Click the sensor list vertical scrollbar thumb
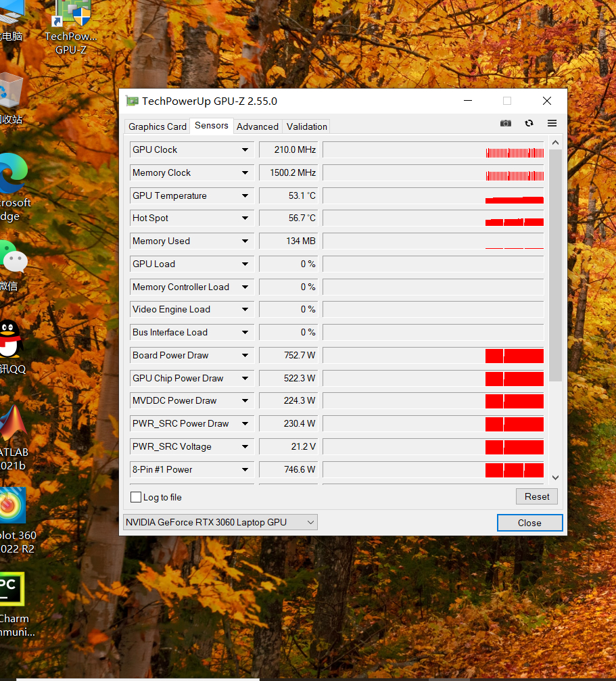This screenshot has height=681, width=616. (x=555, y=265)
